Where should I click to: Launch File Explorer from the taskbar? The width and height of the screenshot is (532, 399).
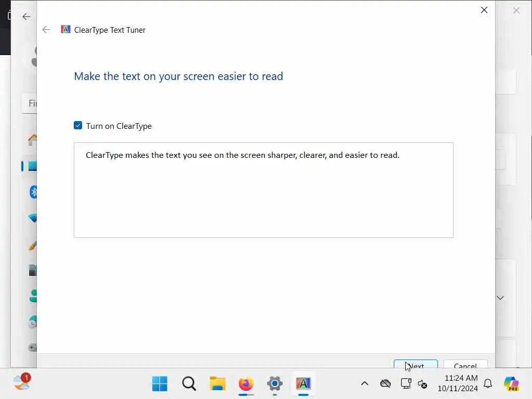click(218, 384)
